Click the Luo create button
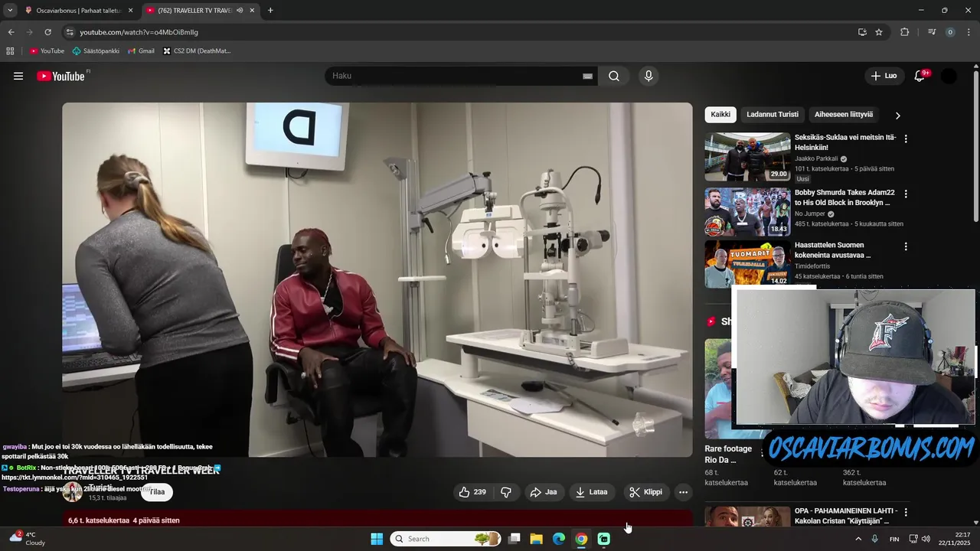Viewport: 980px width, 551px height. tap(884, 76)
